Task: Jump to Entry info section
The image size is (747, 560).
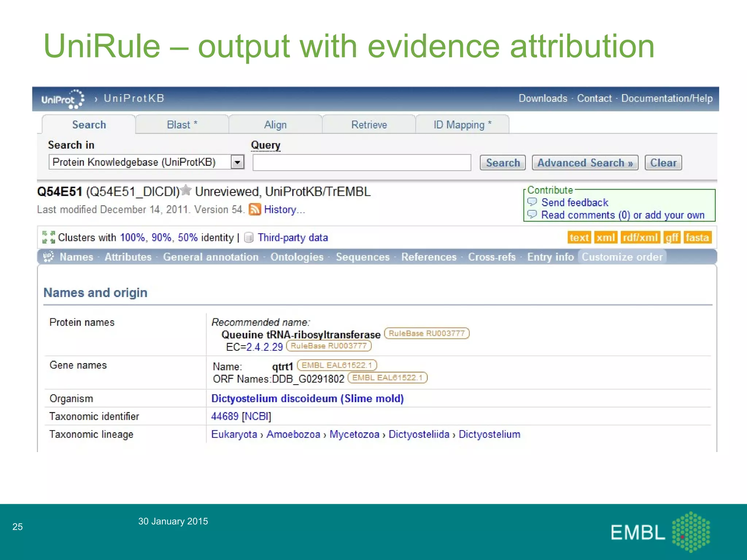Action: (x=550, y=257)
